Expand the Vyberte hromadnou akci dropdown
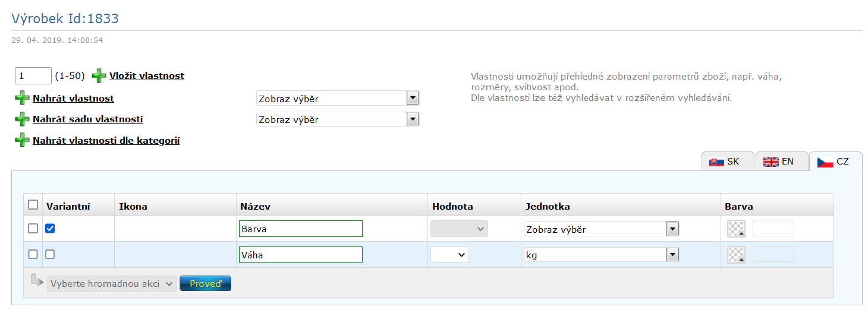The height and width of the screenshot is (313, 868). pos(112,284)
